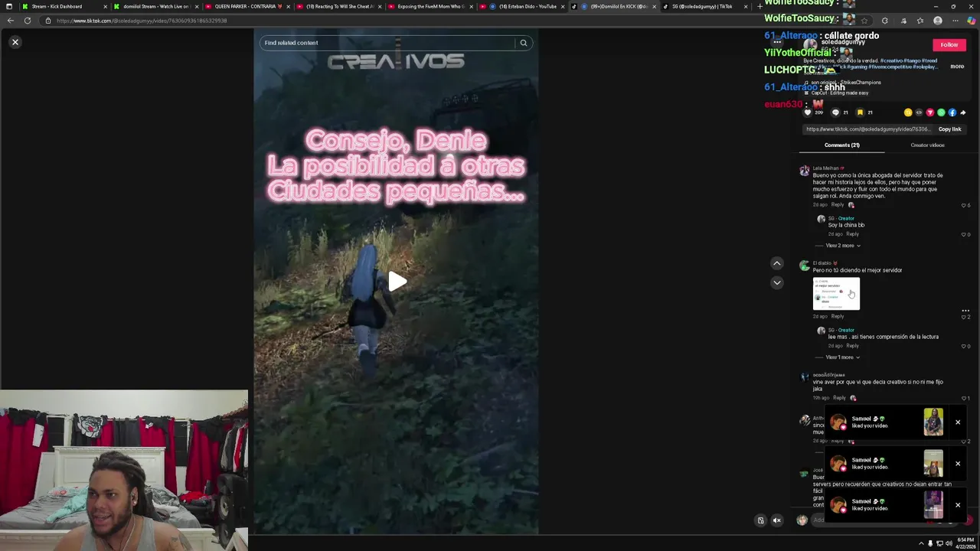Follow soledadgumyy

point(949,45)
